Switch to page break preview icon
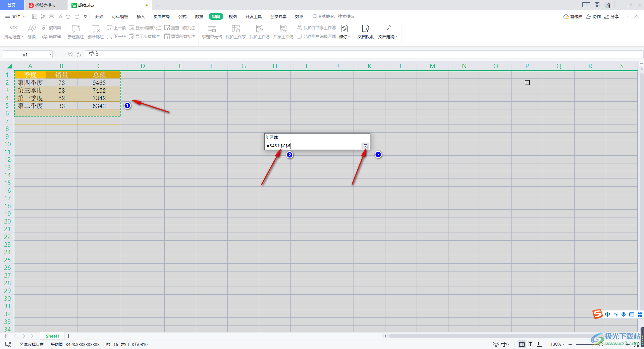Image resolution: width=644 pixels, height=349 pixels. click(539, 344)
